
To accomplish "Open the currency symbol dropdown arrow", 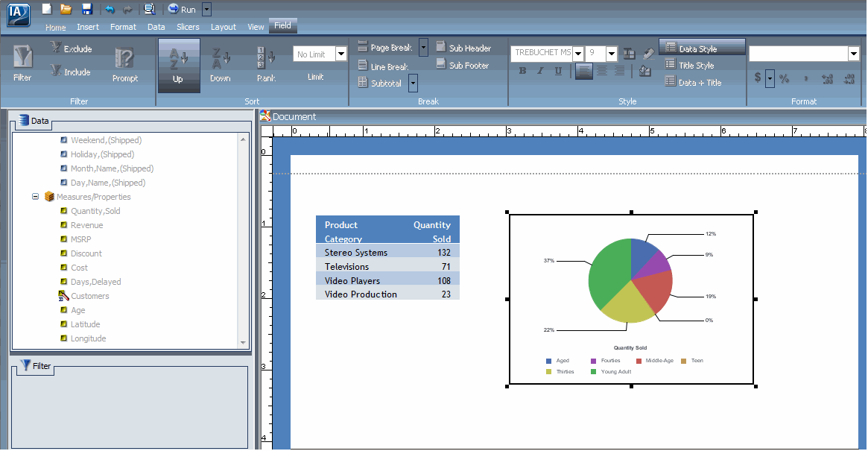I will (x=770, y=78).
